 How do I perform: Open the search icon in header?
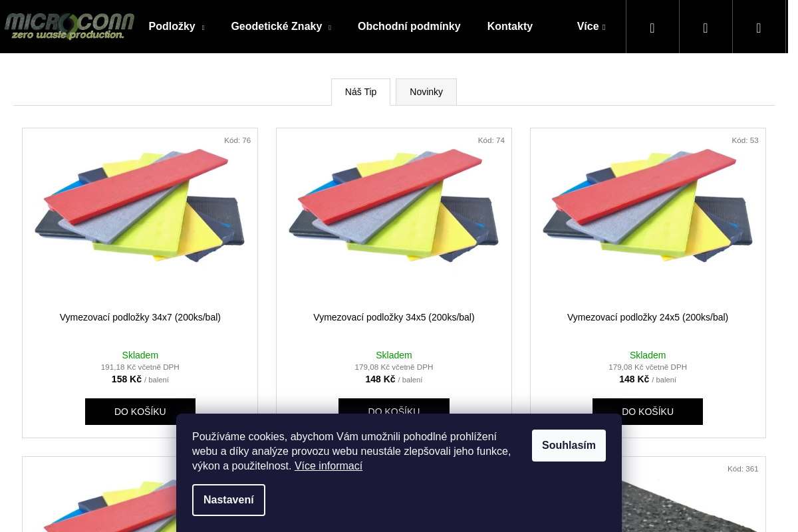(652, 27)
